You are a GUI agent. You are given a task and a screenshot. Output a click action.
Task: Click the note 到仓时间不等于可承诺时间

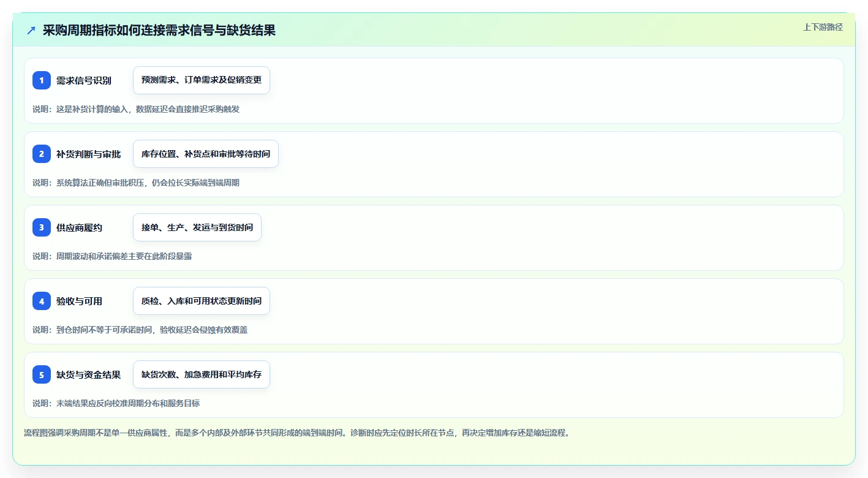coord(140,330)
